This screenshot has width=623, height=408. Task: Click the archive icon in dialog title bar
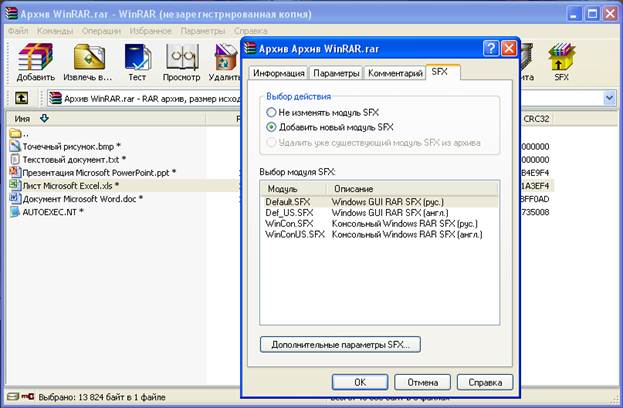pos(250,48)
